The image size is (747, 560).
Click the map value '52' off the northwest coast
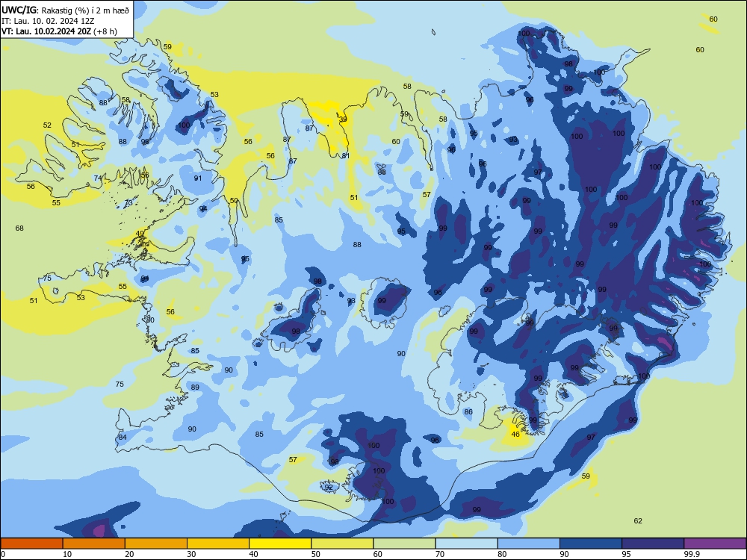coord(47,125)
